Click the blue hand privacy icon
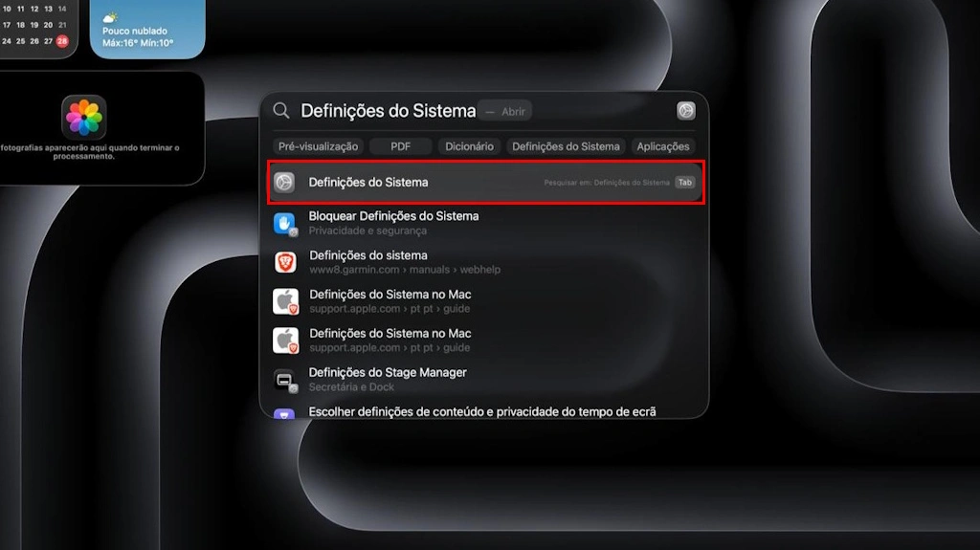The width and height of the screenshot is (980, 550). 285,223
